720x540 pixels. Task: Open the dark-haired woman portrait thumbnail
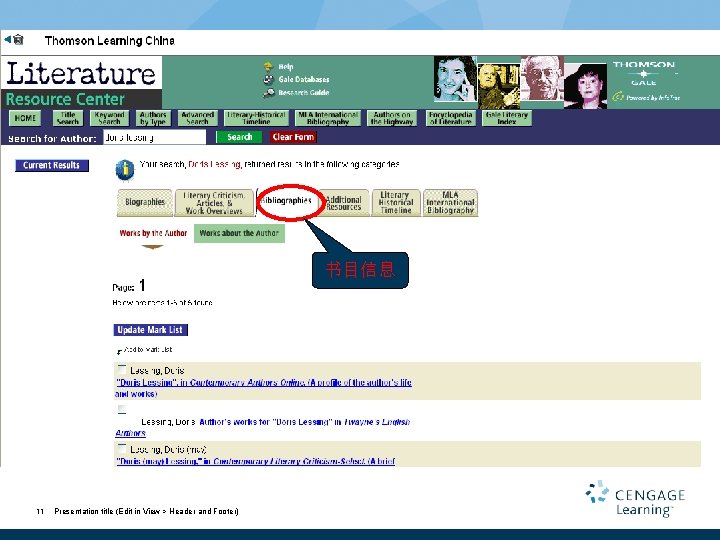click(585, 86)
